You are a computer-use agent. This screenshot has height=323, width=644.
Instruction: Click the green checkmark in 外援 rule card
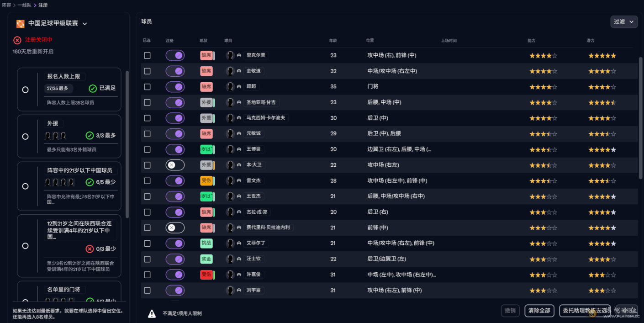coord(90,136)
